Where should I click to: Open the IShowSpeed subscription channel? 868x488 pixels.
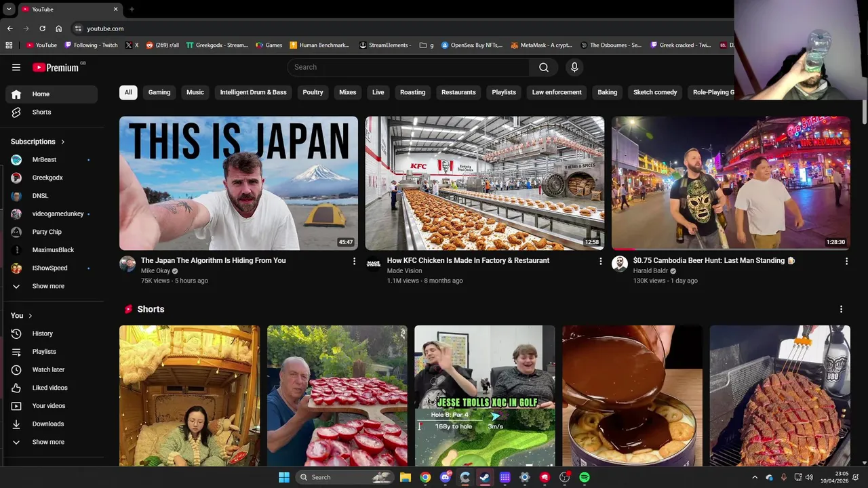52,268
